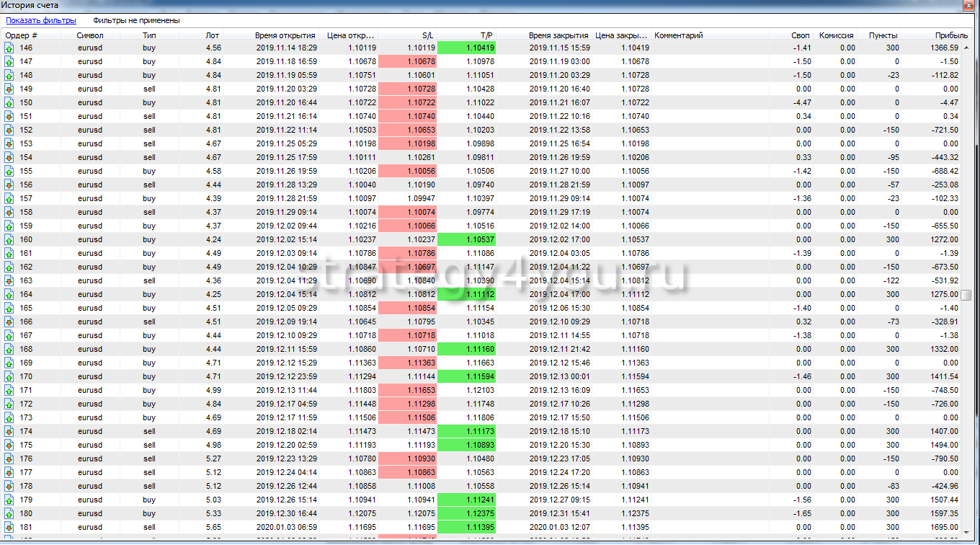Image resolution: width=980 pixels, height=545 pixels.
Task: Click the icon beside order 170
Action: click(x=9, y=376)
